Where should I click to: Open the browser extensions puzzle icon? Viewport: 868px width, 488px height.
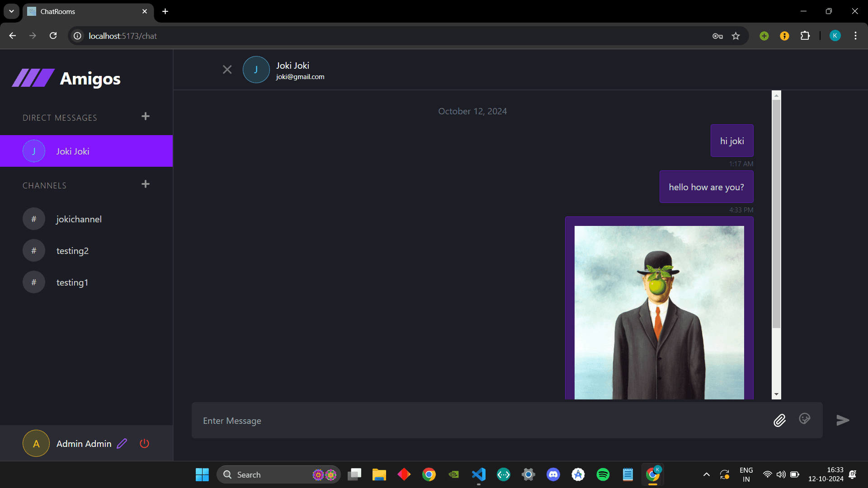(805, 36)
